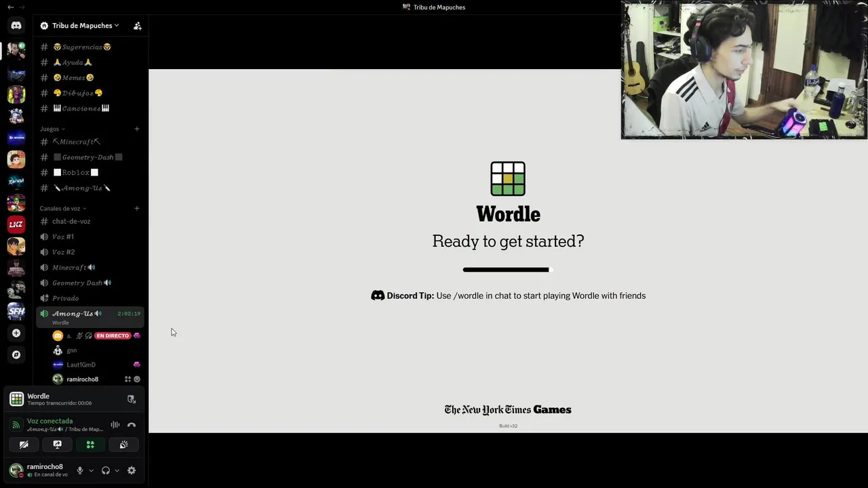Leave the Wordle activity

coord(132,399)
